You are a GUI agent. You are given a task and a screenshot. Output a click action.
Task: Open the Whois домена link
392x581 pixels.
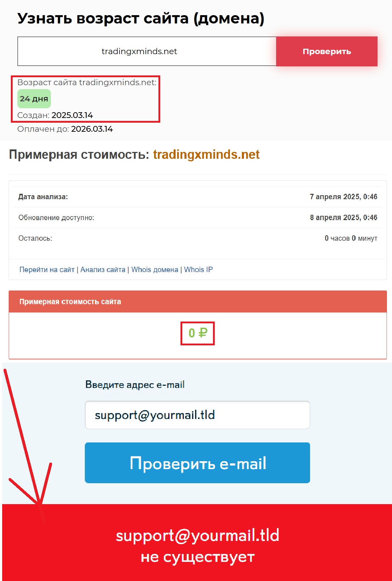point(155,270)
